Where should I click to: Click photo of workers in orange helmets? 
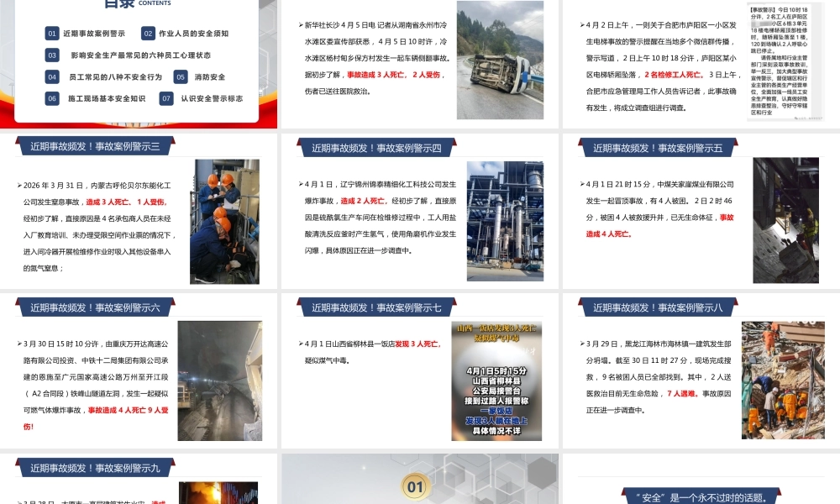(x=224, y=221)
